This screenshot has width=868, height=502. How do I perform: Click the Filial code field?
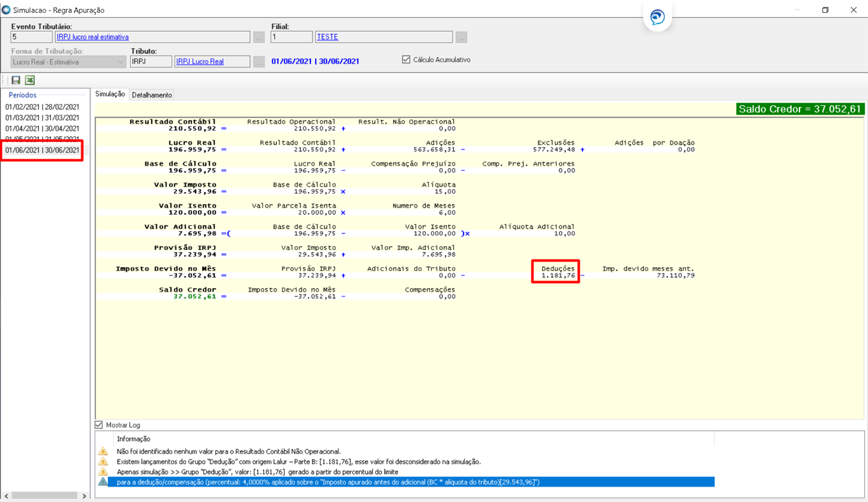[291, 37]
